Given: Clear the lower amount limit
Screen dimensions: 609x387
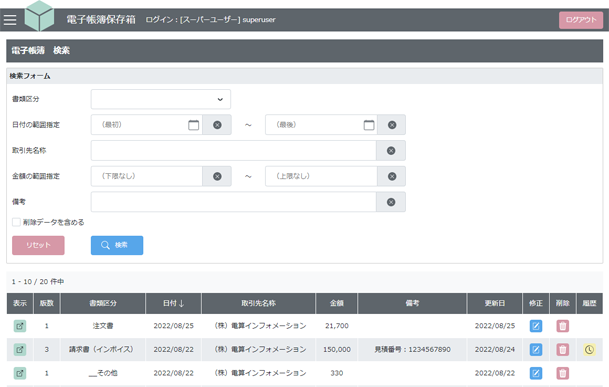Looking at the screenshot, I should [x=217, y=176].
